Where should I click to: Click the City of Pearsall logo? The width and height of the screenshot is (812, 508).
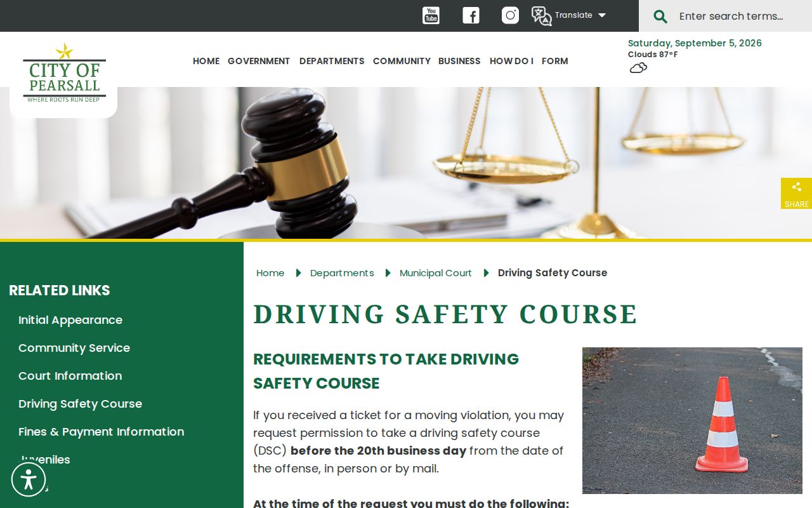[x=64, y=73]
